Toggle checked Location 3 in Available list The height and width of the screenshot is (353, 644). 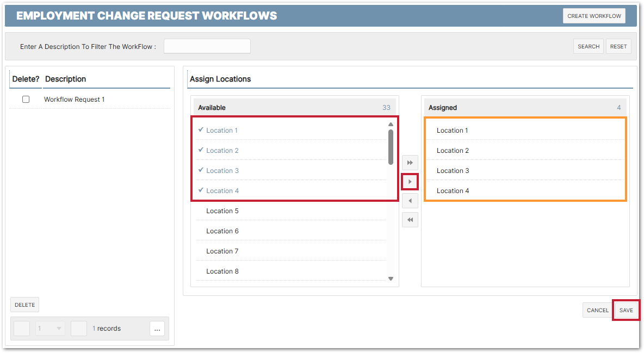[222, 171]
